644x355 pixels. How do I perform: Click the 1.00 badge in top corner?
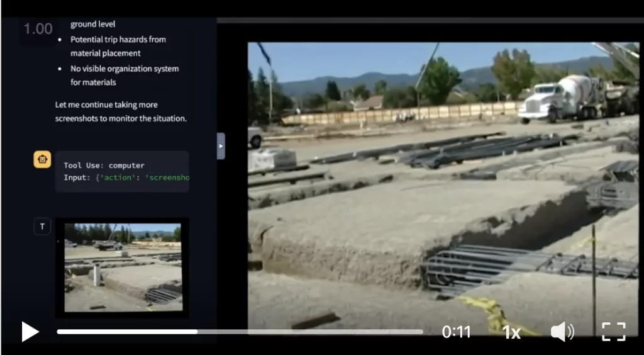tap(38, 29)
